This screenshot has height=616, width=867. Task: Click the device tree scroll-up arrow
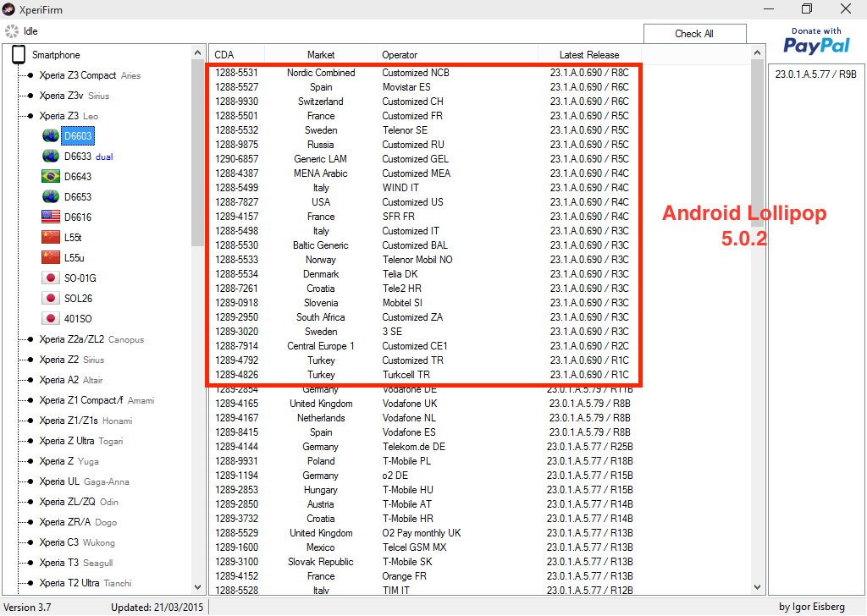(x=198, y=52)
